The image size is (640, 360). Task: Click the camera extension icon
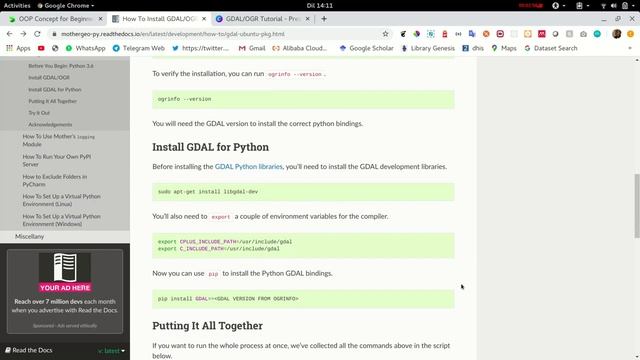pos(583,34)
